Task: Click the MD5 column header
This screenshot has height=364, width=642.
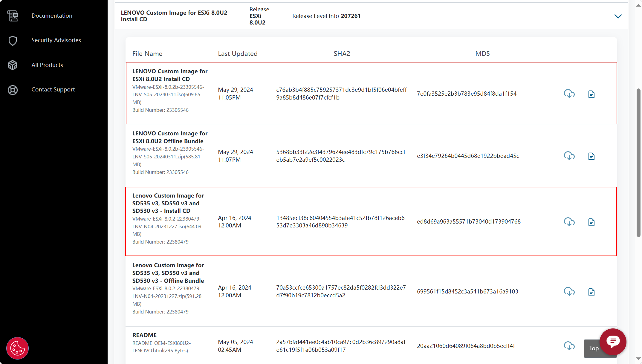Action: click(482, 53)
